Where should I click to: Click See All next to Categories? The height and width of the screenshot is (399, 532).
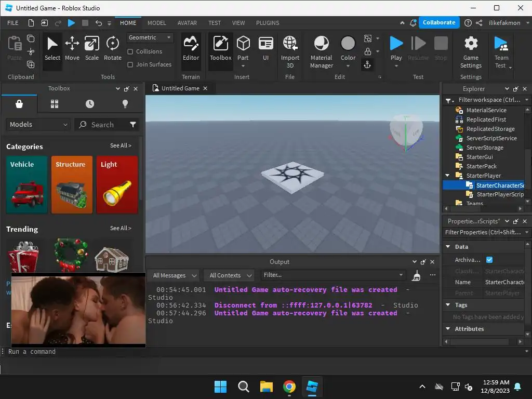(121, 145)
